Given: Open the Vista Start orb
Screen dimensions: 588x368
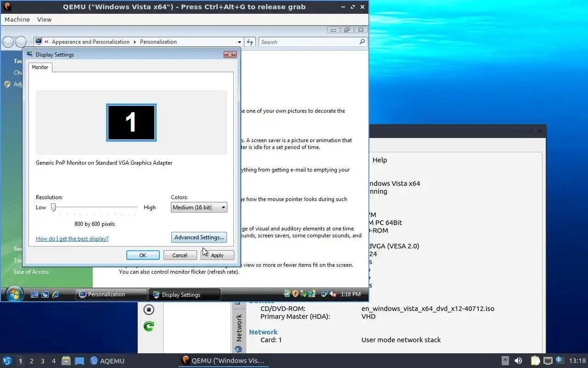Looking at the screenshot, I should 14,294.
